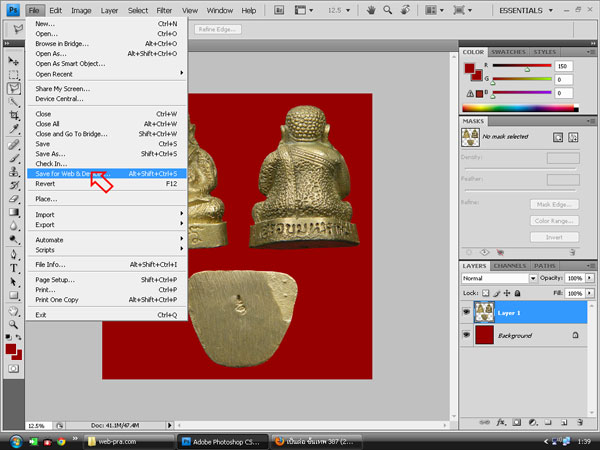Add pixel mask in Masks panel
The width and height of the screenshot is (600, 450).
[558, 137]
